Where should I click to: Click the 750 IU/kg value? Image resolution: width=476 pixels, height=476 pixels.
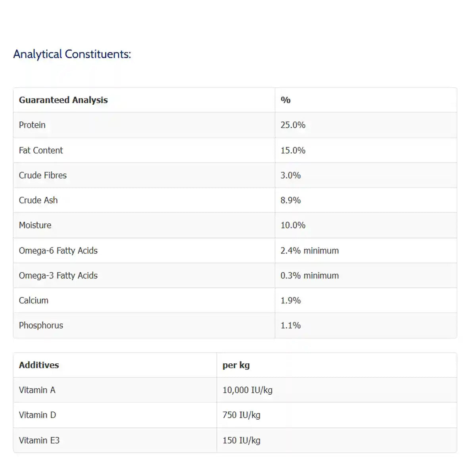pyautogui.click(x=241, y=415)
